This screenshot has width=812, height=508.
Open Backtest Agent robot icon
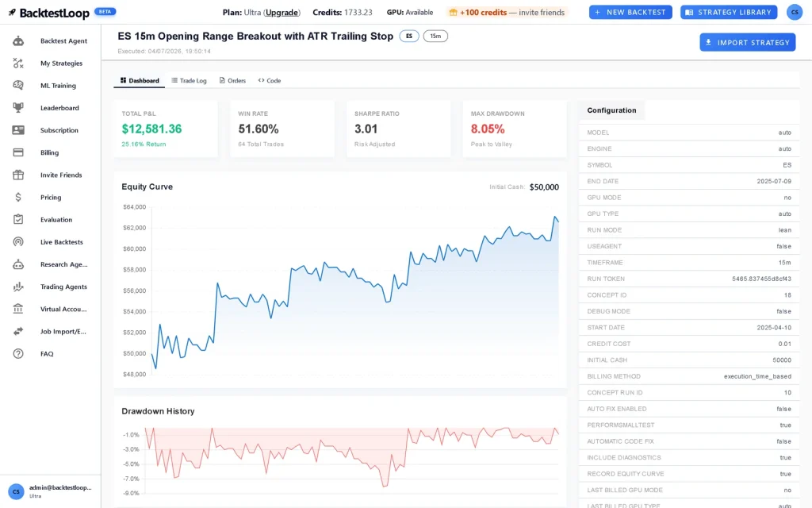18,41
